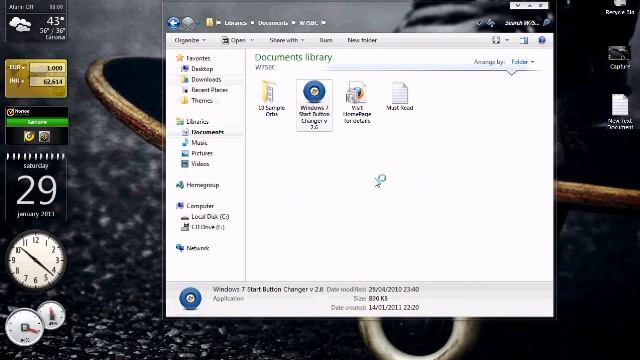Screen dimensions: 640x360
Task: Select New Text Document desktop icon
Action: pyautogui.click(x=620, y=112)
